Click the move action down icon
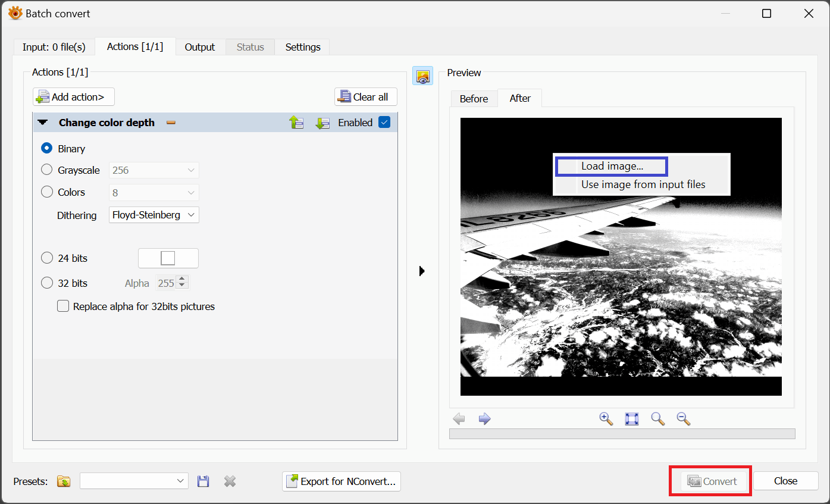This screenshot has height=504, width=830. tap(322, 123)
